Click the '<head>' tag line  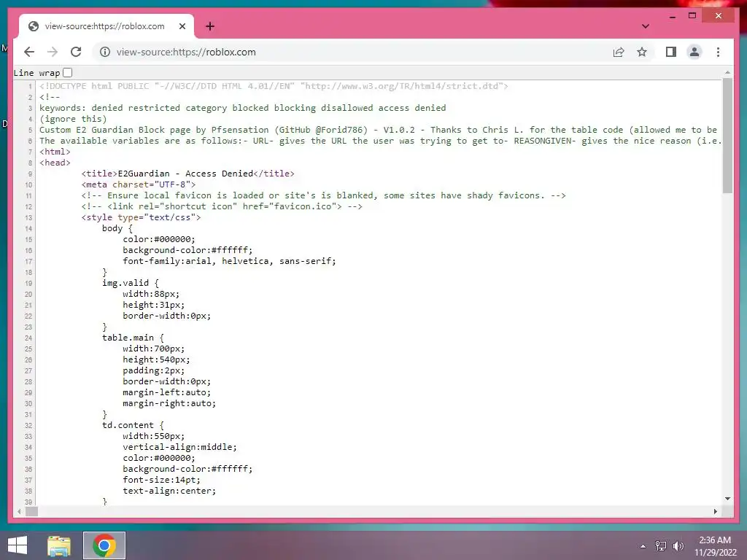click(55, 163)
